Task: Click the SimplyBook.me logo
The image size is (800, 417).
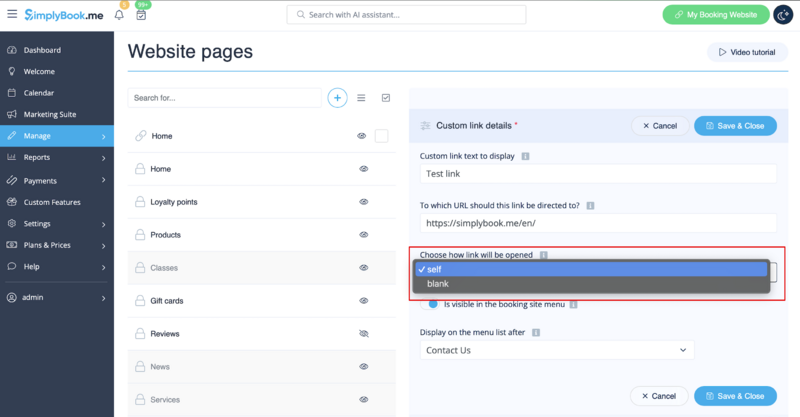Action: [x=64, y=15]
